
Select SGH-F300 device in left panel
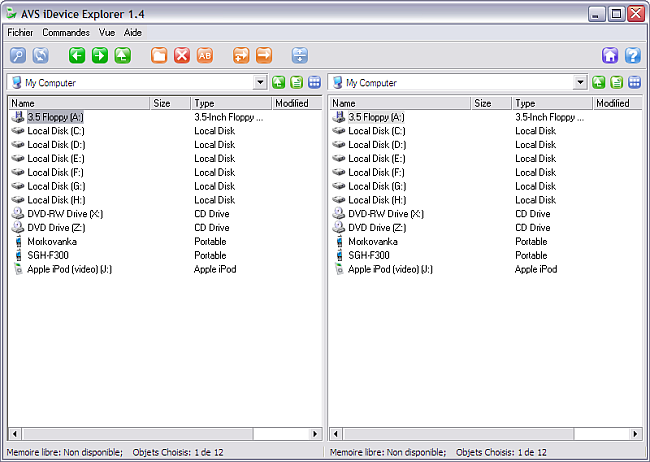point(48,255)
